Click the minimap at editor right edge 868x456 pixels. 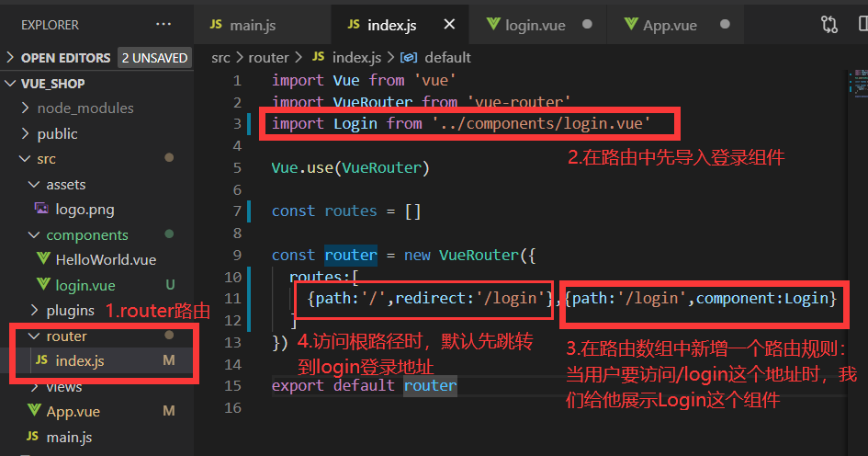[x=858, y=83]
